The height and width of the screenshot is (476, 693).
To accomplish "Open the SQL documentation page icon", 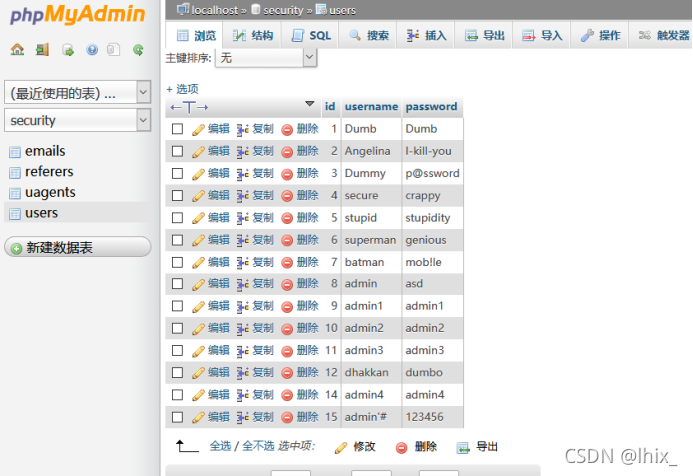I will (x=113, y=50).
